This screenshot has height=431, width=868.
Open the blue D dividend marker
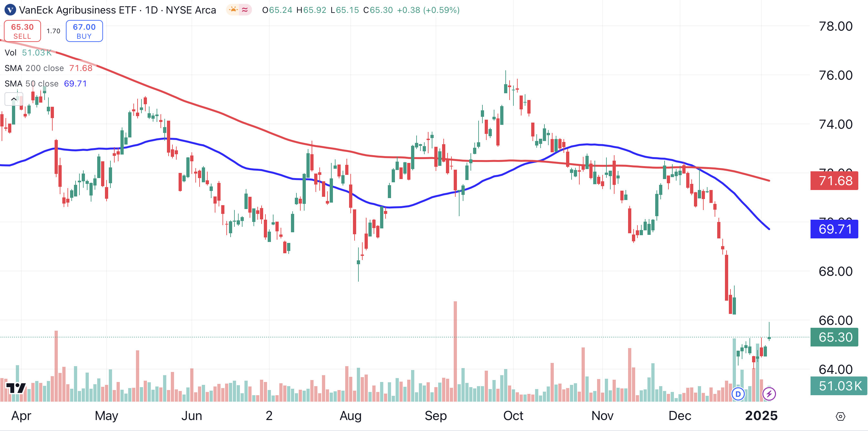click(738, 394)
